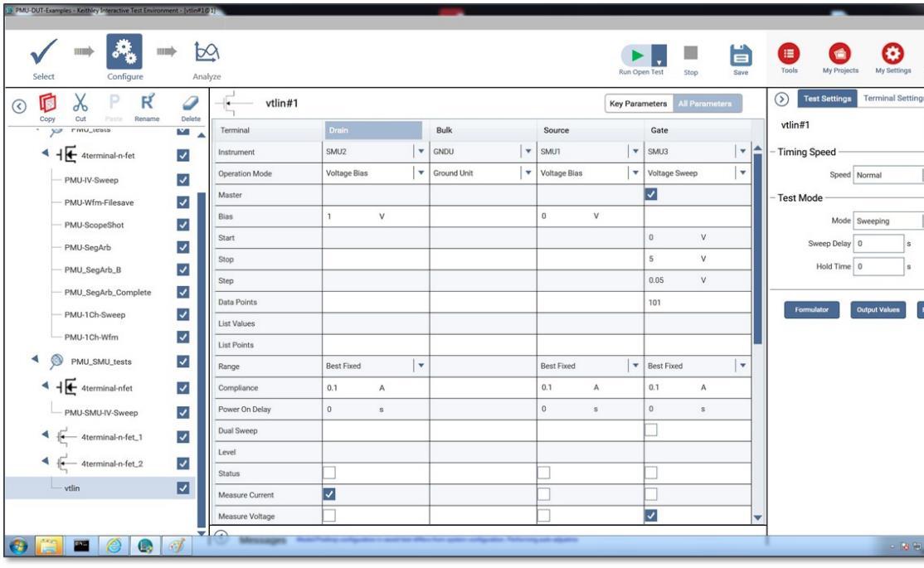Open the Source Range dropdown showing Best Fixed
This screenshot has height=568, width=924.
(635, 366)
